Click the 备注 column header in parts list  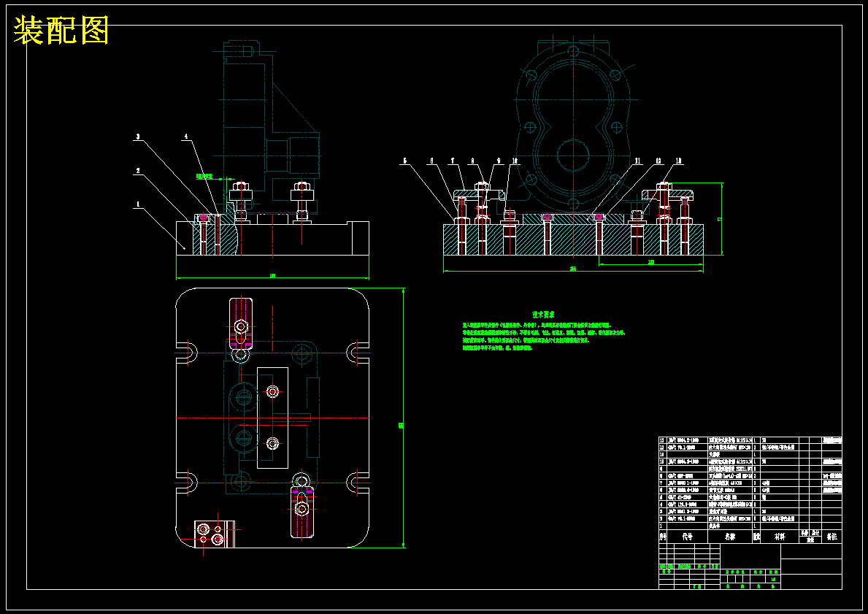(832, 537)
